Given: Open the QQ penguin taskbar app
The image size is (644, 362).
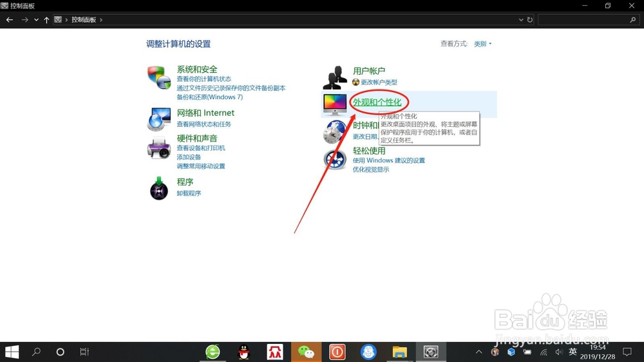Looking at the screenshot, I should point(244,352).
